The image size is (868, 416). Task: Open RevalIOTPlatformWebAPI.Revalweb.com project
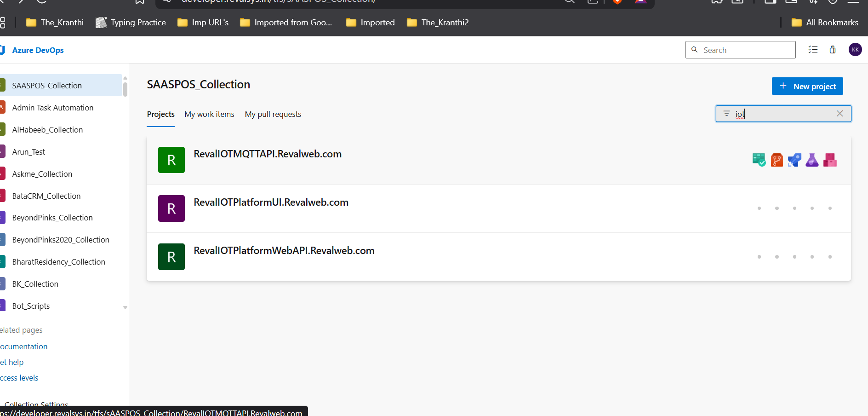284,251
